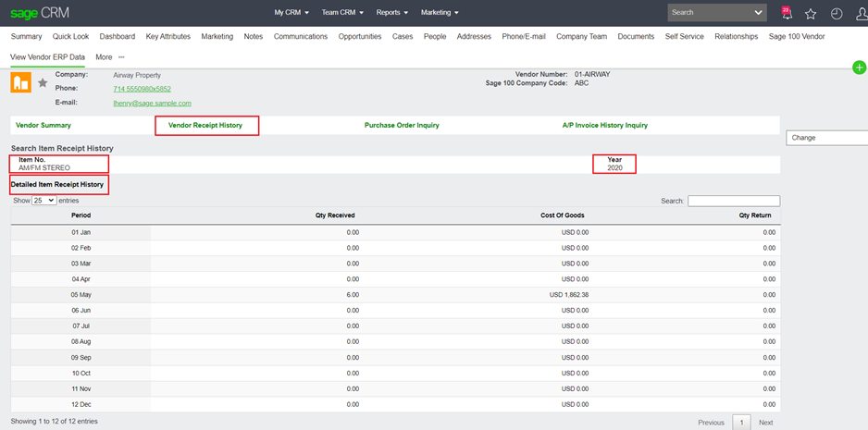Viewport: 868px width, 430px height.
Task: Go to Next page of entries
Action: (766, 423)
